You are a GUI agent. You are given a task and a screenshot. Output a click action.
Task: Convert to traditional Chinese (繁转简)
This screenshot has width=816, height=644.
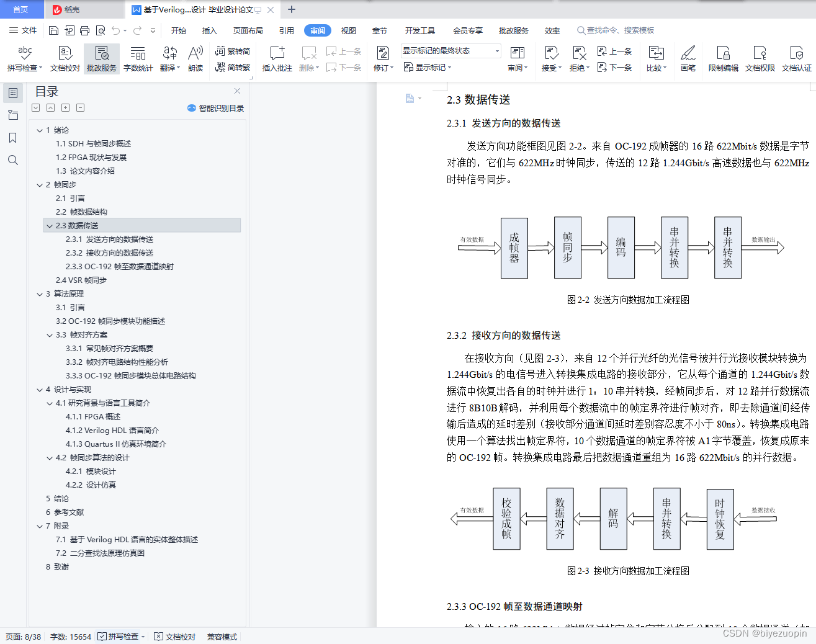(x=233, y=51)
